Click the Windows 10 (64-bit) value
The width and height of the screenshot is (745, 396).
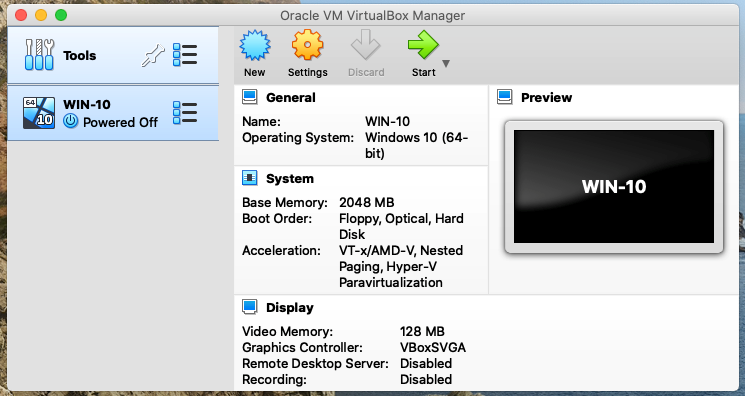pyautogui.click(x=416, y=145)
